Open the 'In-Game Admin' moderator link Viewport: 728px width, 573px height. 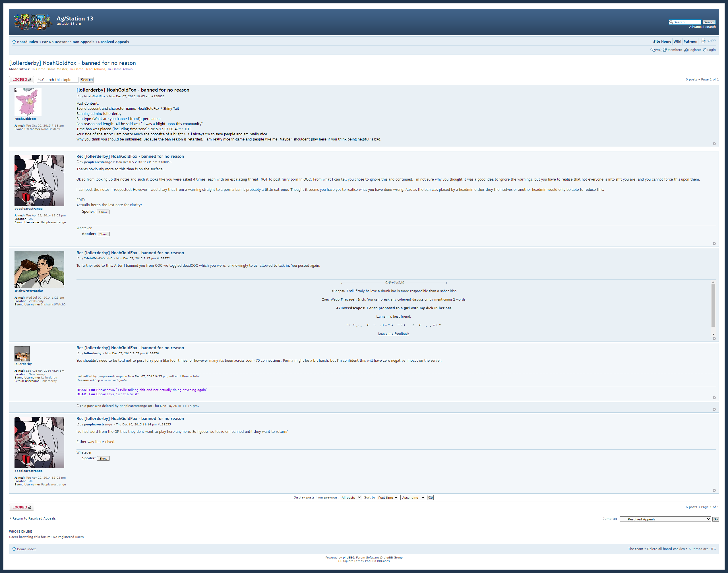click(120, 69)
